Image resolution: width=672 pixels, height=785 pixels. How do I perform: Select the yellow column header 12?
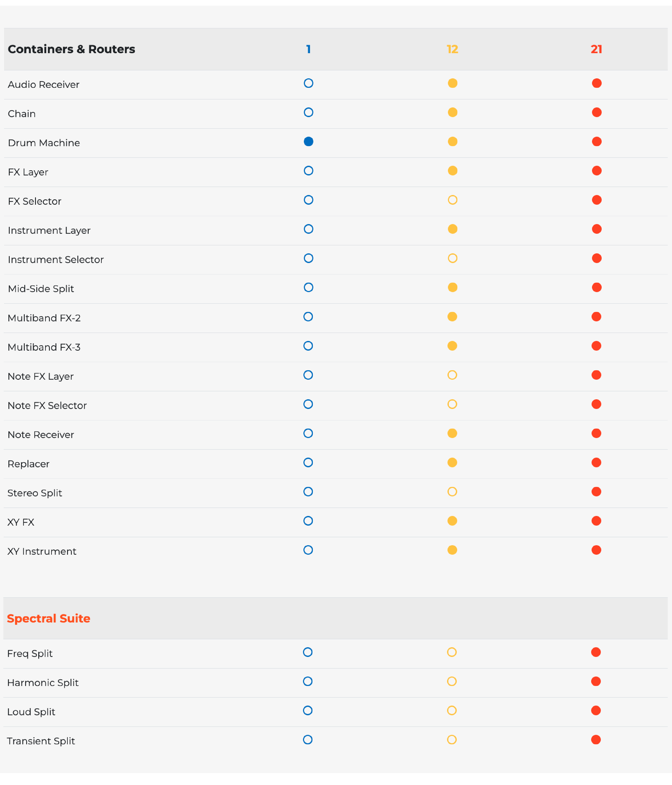(452, 49)
